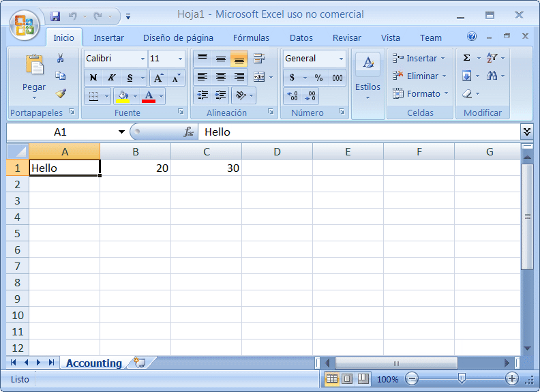Click the Clear eraser icon
Image resolution: width=540 pixels, height=392 pixels.
[x=466, y=93]
